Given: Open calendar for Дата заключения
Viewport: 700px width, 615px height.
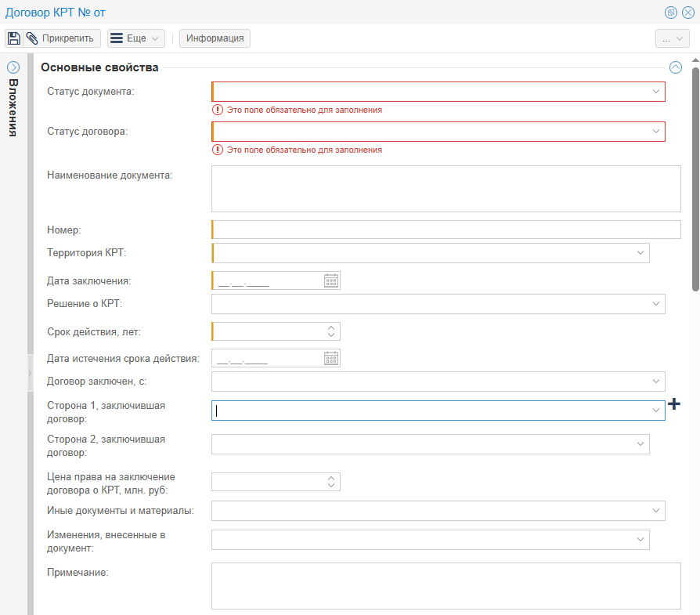Looking at the screenshot, I should [331, 280].
